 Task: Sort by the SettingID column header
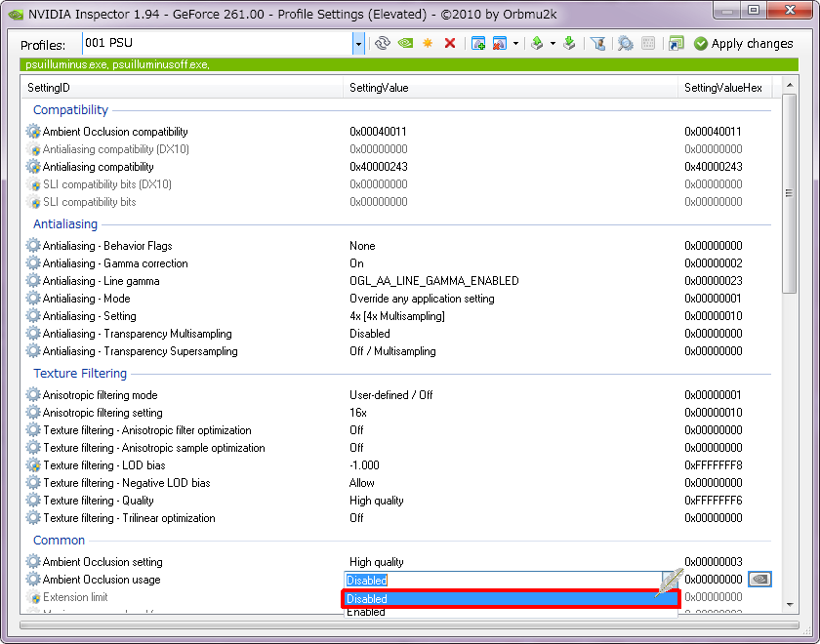coord(182,88)
